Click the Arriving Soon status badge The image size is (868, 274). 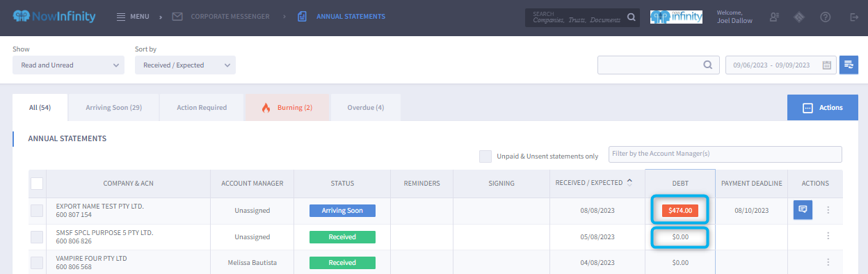click(x=342, y=211)
